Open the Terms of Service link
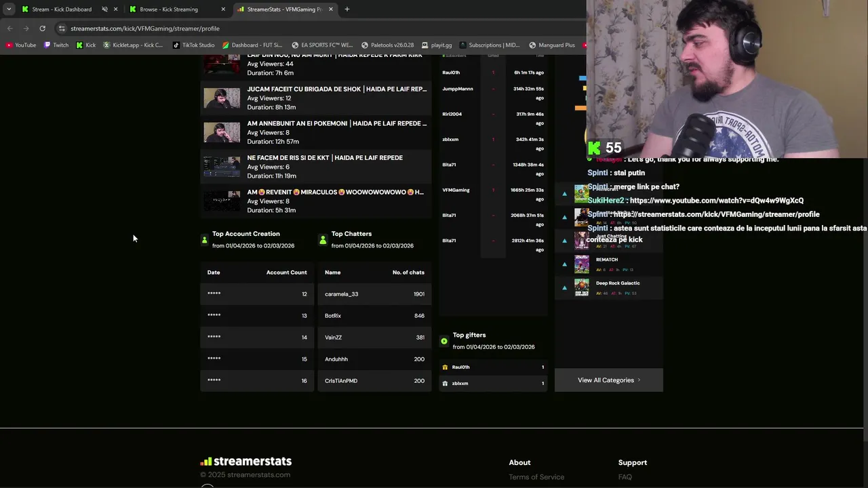The width and height of the screenshot is (868, 488). (536, 477)
